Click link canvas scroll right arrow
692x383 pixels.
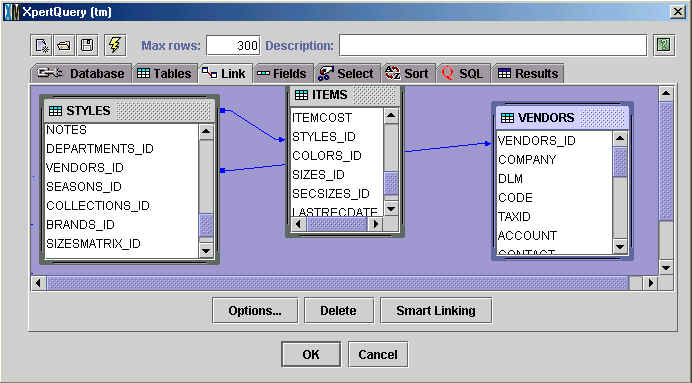(651, 283)
